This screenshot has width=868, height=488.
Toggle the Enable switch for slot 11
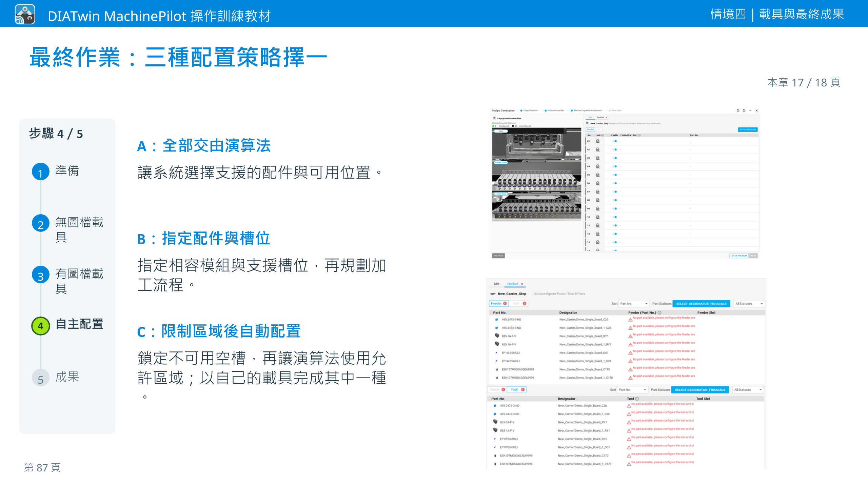click(x=615, y=225)
